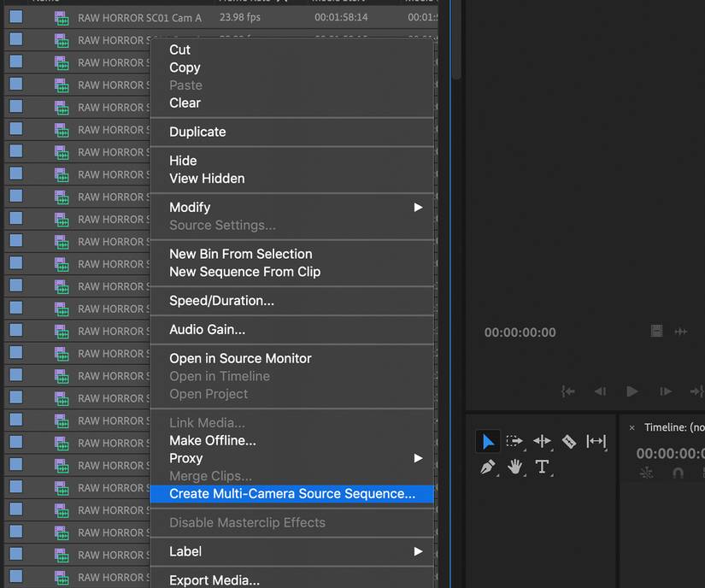Step back one frame in Source Monitor
This screenshot has height=588, width=705.
pyautogui.click(x=600, y=391)
